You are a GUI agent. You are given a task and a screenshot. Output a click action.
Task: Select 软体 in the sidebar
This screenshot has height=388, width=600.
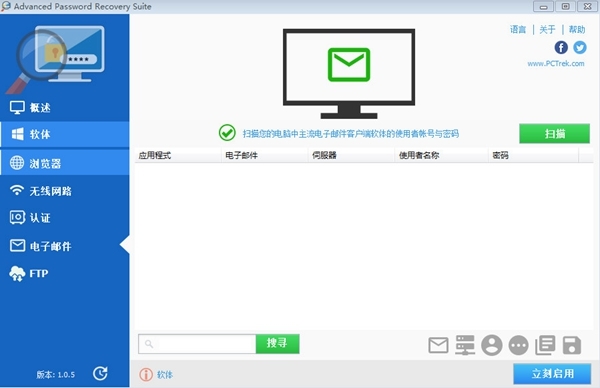(65, 134)
